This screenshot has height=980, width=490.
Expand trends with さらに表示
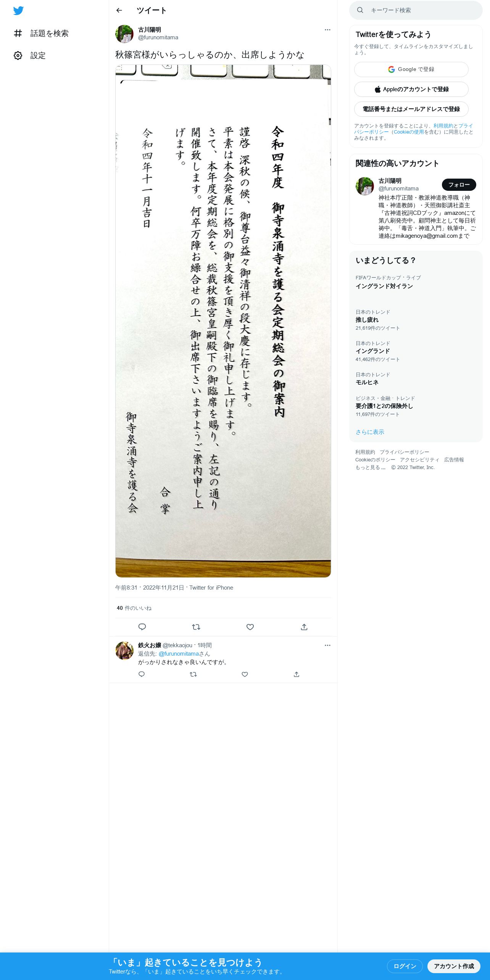coord(370,432)
